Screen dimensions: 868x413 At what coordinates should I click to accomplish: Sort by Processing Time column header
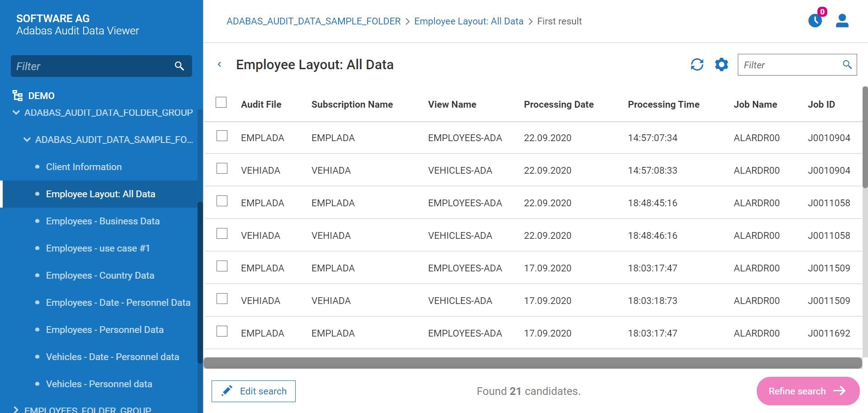pos(663,104)
